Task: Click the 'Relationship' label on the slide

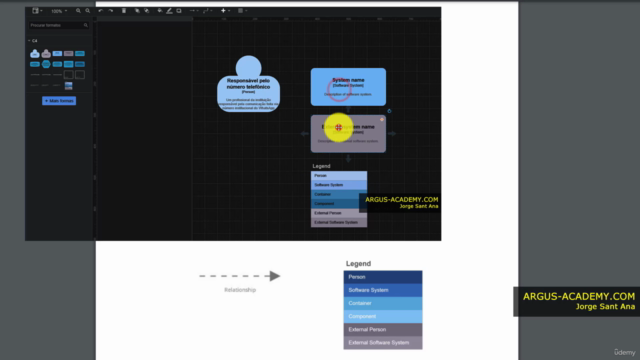Action: [x=240, y=290]
